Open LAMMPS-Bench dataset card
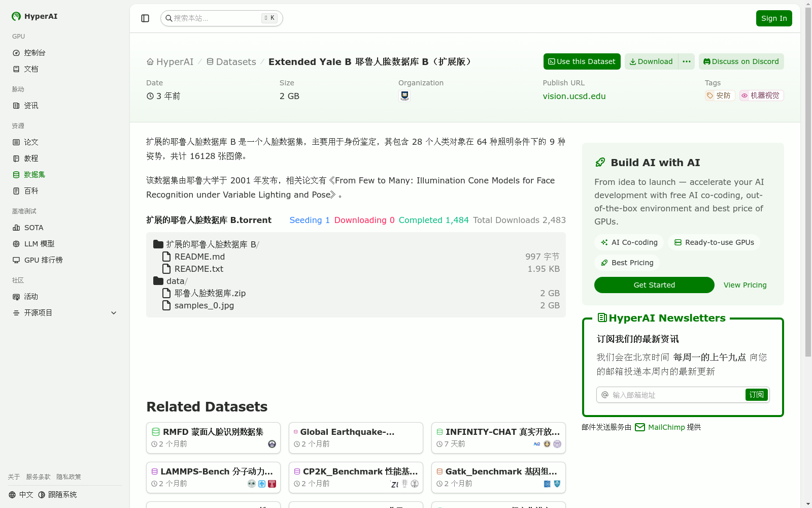 pyautogui.click(x=213, y=478)
